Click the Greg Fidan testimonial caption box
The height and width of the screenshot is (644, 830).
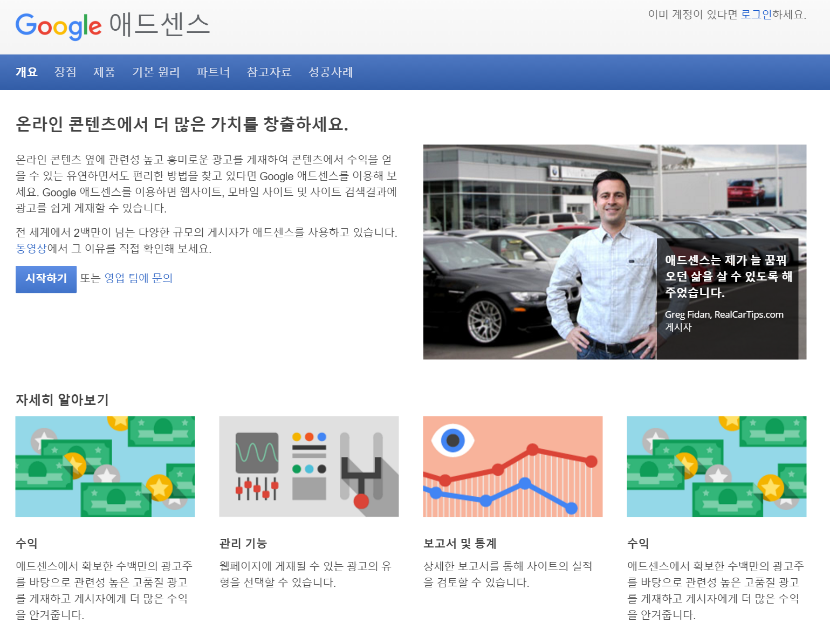pyautogui.click(x=728, y=299)
